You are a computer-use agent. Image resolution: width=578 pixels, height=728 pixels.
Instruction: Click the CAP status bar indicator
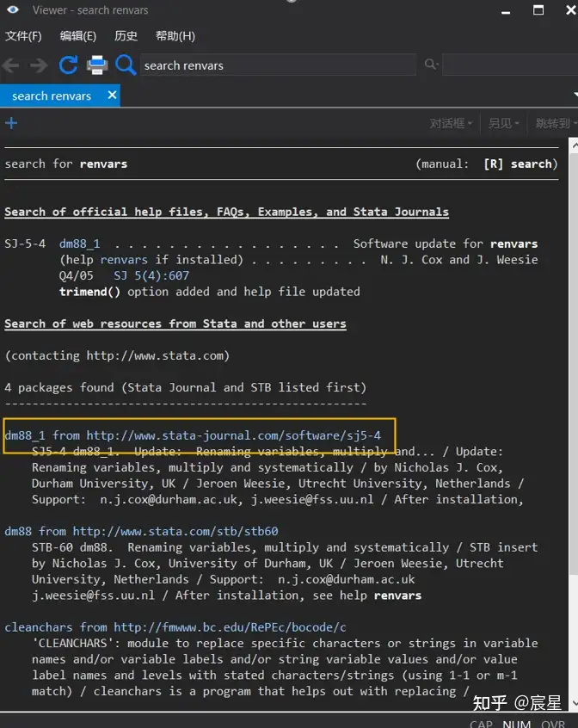tap(481, 723)
